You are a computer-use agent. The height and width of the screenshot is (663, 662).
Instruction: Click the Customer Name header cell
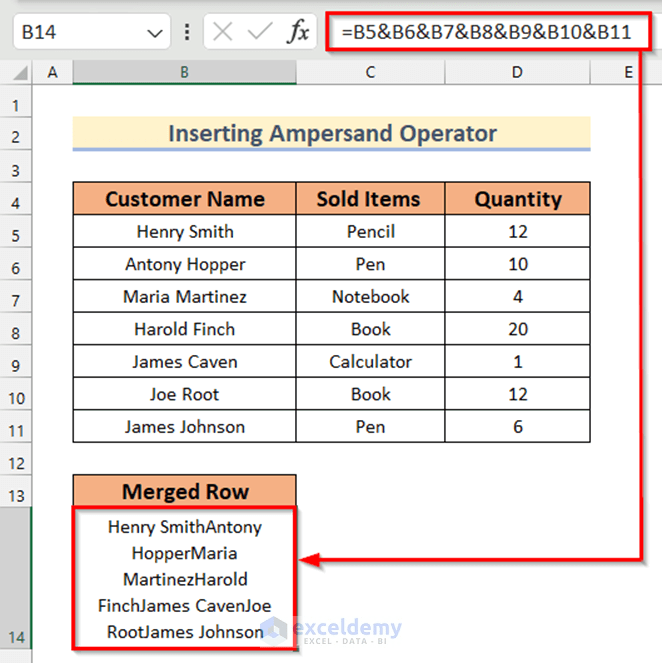pos(185,199)
